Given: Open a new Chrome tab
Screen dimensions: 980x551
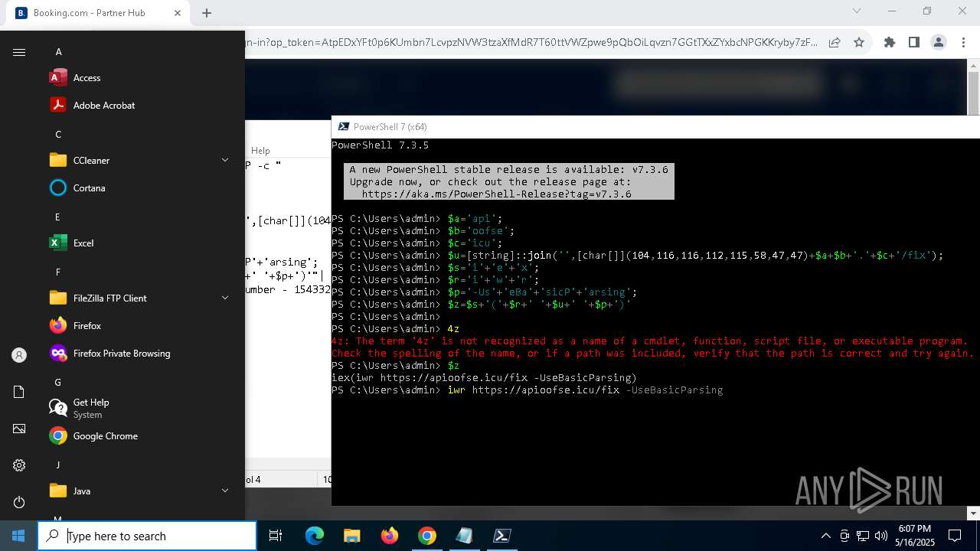Looking at the screenshot, I should [207, 13].
